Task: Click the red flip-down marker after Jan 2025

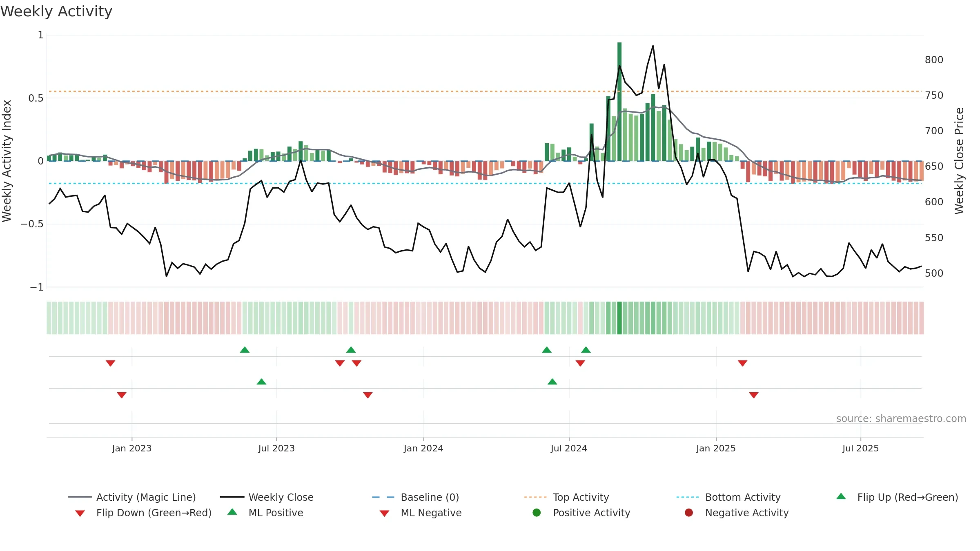Action: (x=742, y=363)
